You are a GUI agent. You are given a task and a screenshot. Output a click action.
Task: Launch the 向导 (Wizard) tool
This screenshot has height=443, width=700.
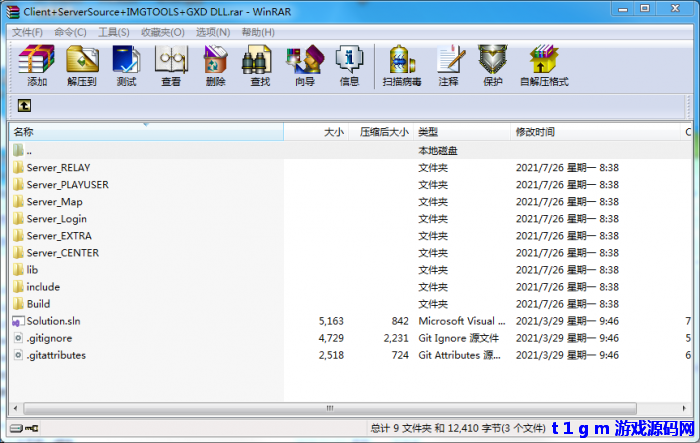[x=304, y=66]
